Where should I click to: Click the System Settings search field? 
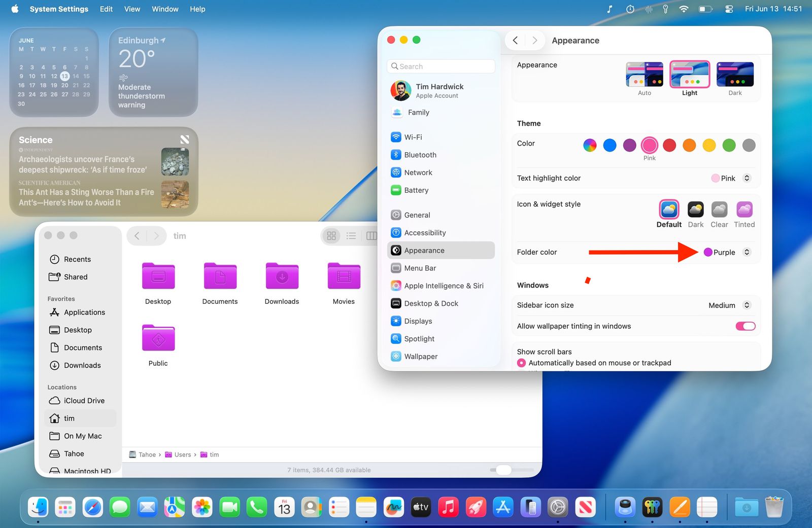[441, 66]
